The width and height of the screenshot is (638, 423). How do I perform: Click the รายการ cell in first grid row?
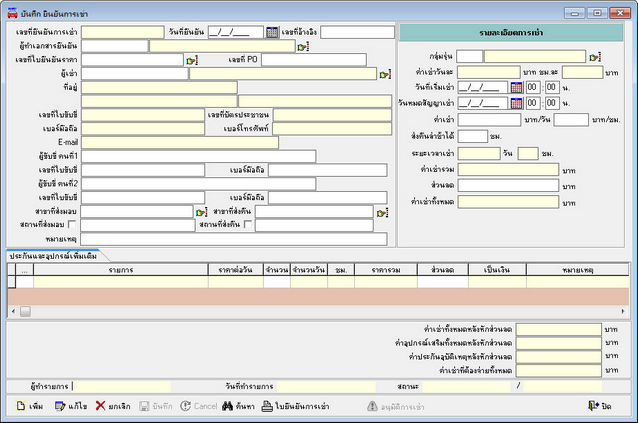click(x=121, y=282)
